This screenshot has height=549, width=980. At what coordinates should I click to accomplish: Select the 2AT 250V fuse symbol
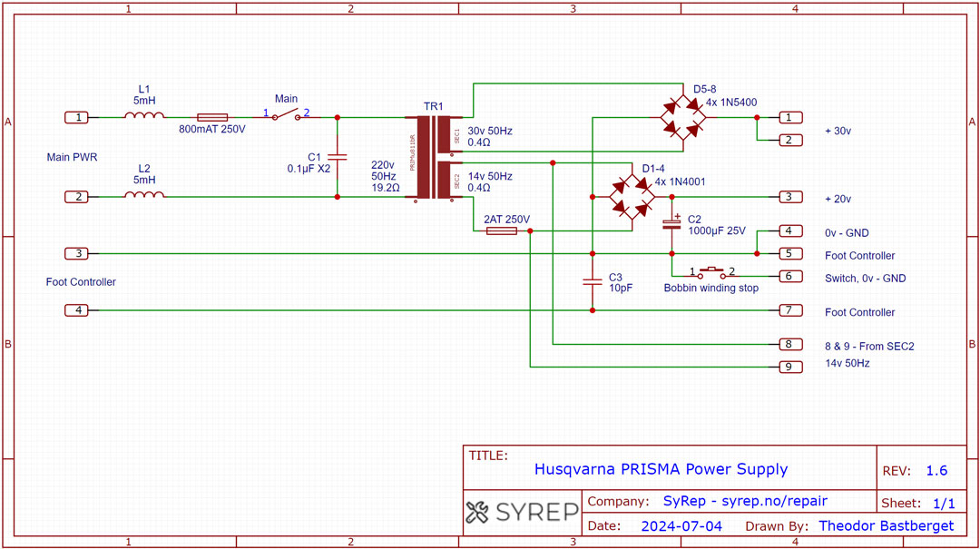click(502, 231)
